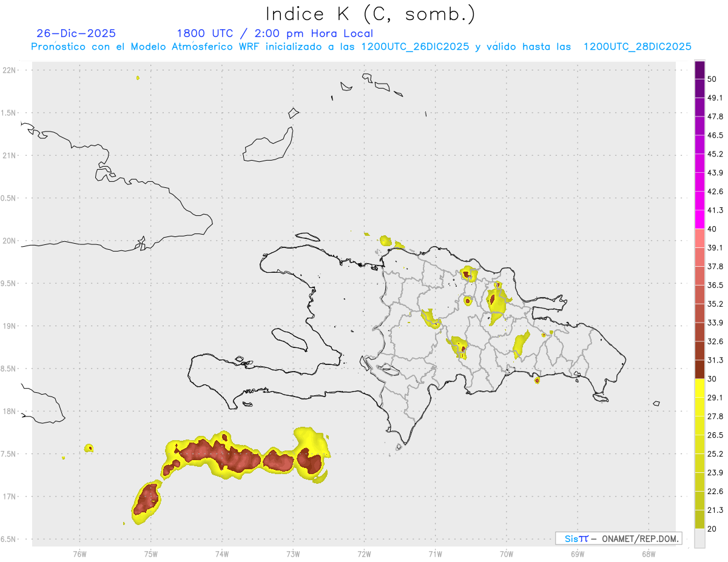
Task: Click the longitude label "71W"
Action: 435,554
